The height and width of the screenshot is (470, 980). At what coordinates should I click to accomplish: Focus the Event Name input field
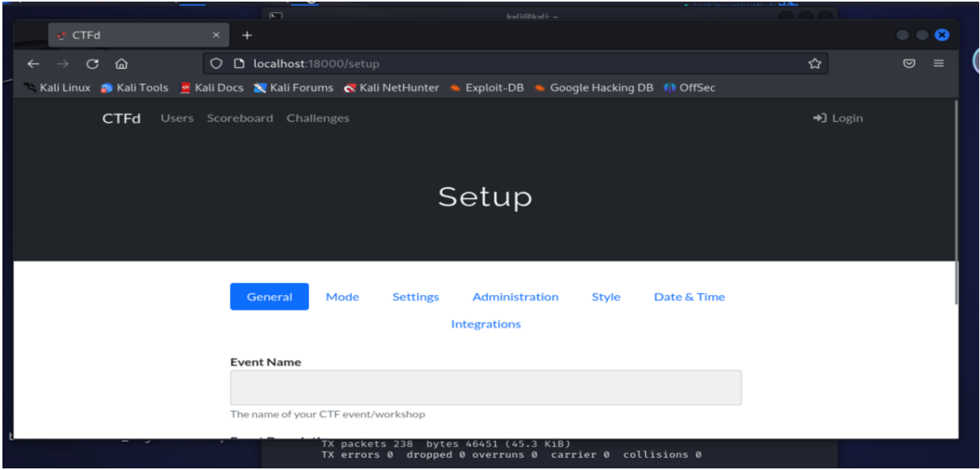tap(486, 387)
